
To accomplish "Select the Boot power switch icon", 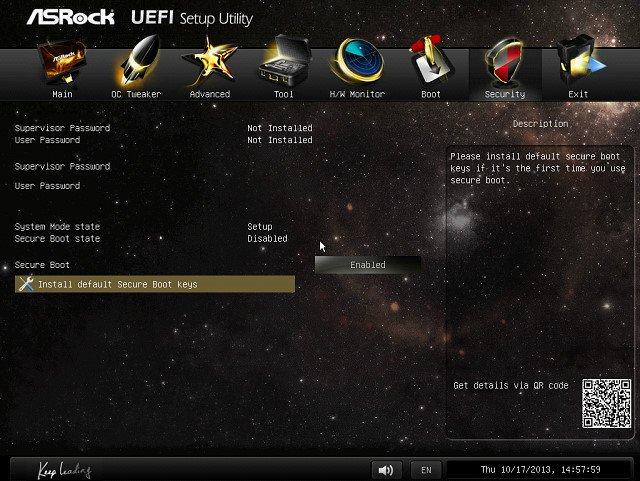I will pos(431,63).
